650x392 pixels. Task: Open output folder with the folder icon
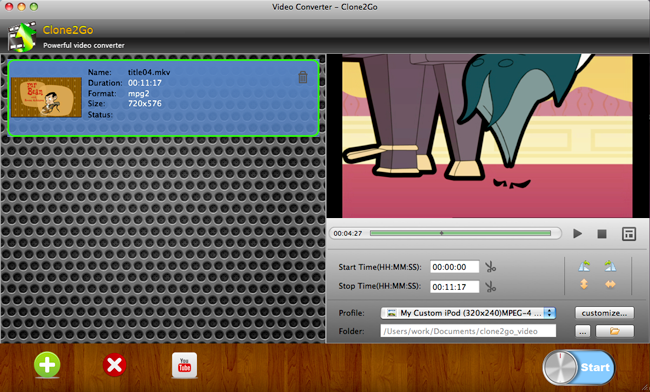(x=615, y=331)
